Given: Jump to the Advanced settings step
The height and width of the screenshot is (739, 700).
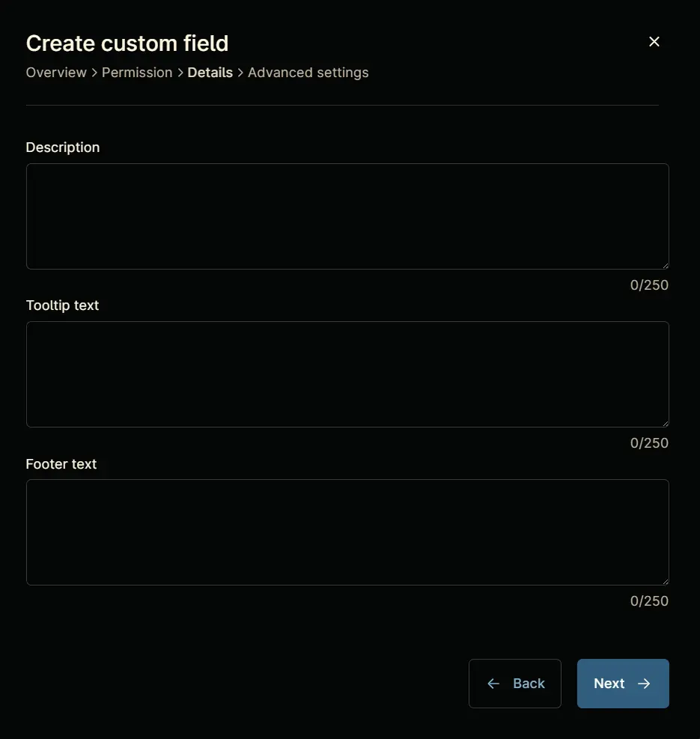Looking at the screenshot, I should click(308, 73).
